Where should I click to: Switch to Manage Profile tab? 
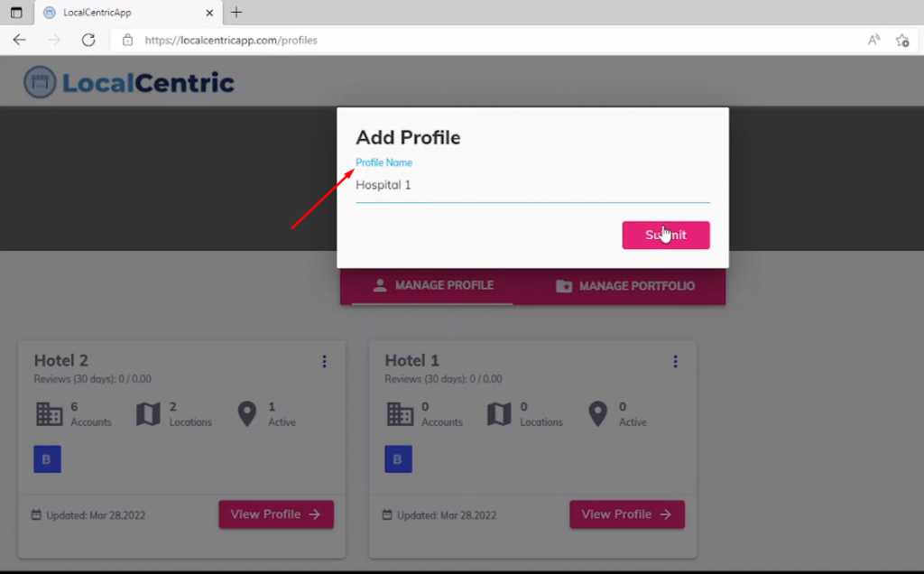click(433, 286)
